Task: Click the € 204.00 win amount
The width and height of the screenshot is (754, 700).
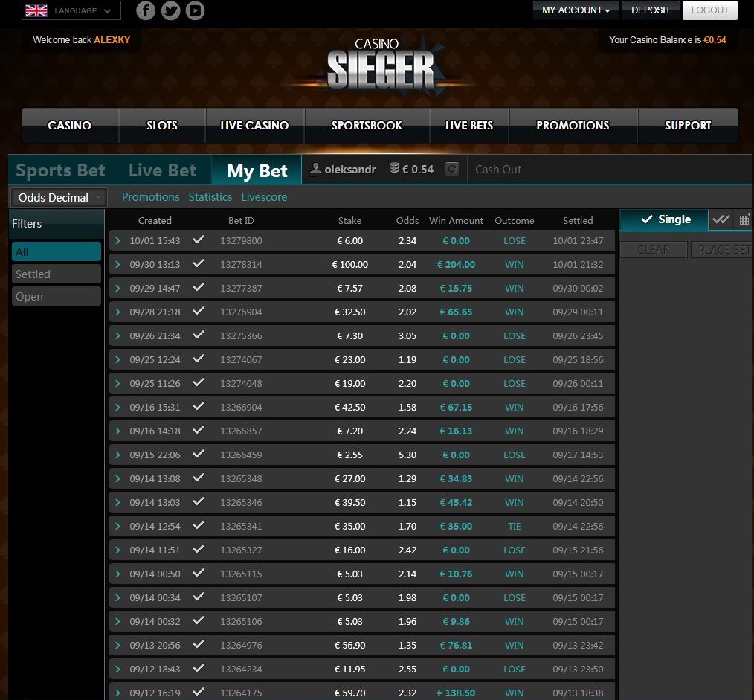Action: click(456, 264)
